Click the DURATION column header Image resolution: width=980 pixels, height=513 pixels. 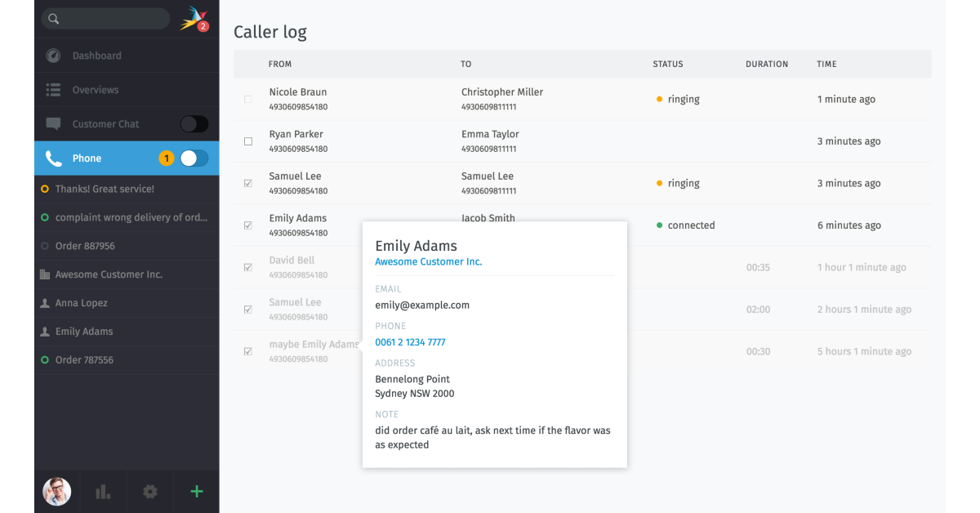tap(767, 64)
